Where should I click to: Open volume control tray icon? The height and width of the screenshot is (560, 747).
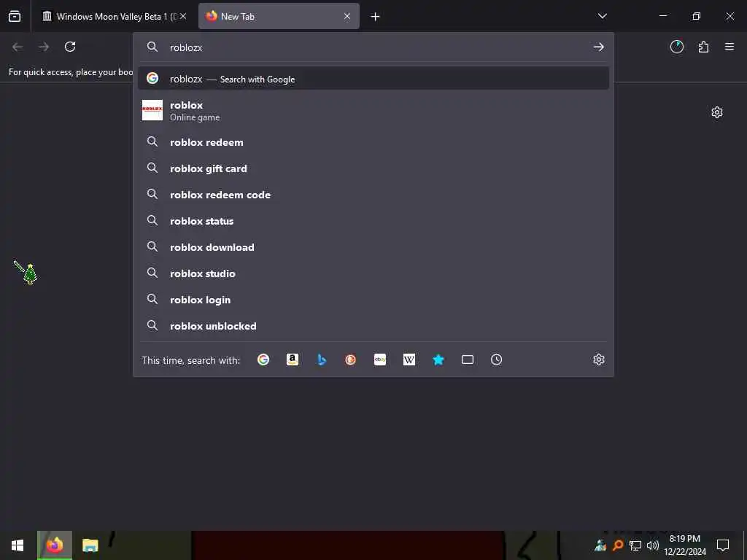click(653, 545)
